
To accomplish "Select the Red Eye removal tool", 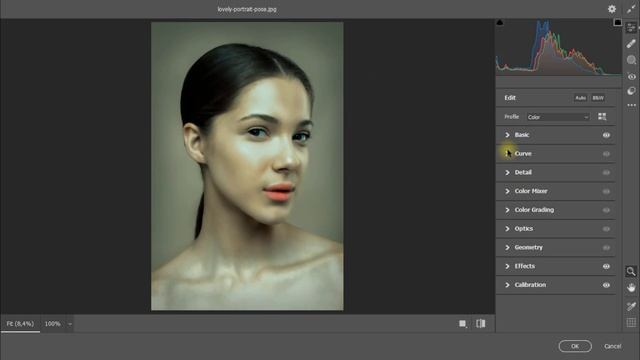I will pos(631,76).
